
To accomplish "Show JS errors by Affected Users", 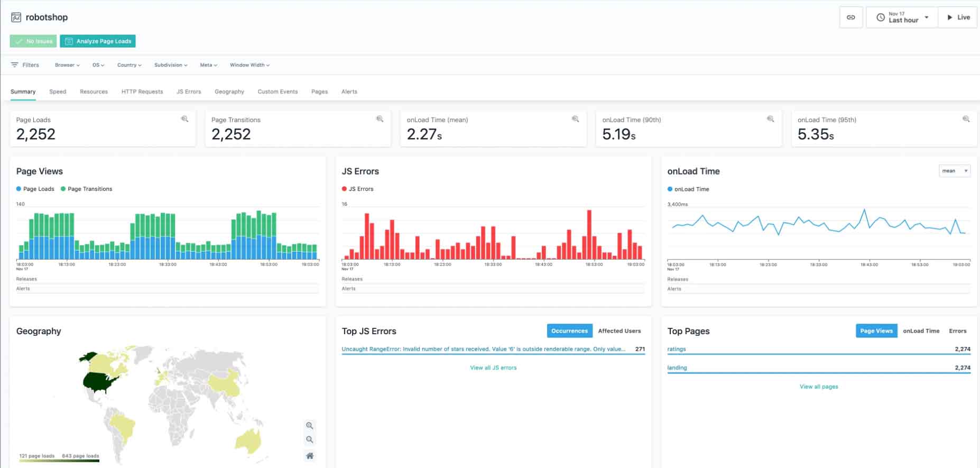I will coord(619,331).
